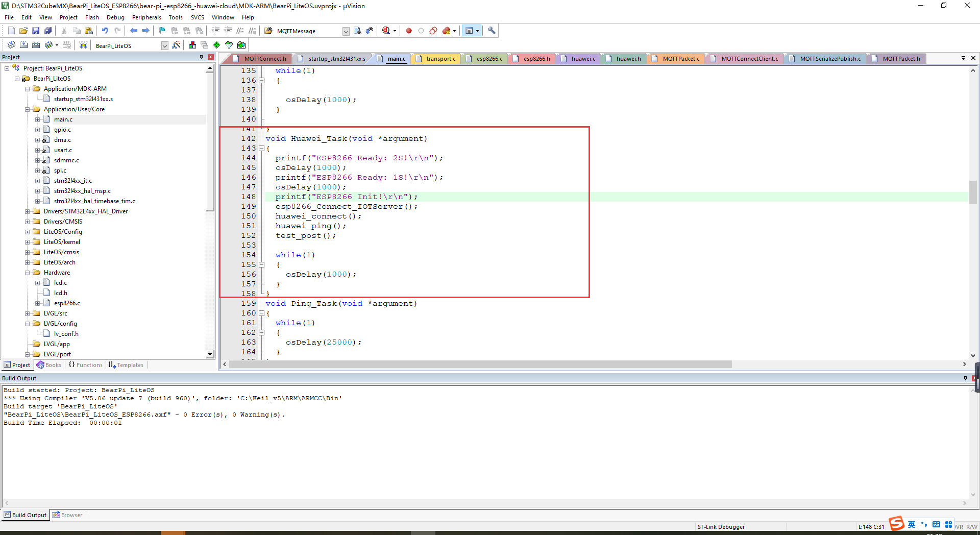This screenshot has width=980, height=535.
Task: Open the Configuration wrench
Action: [492, 31]
